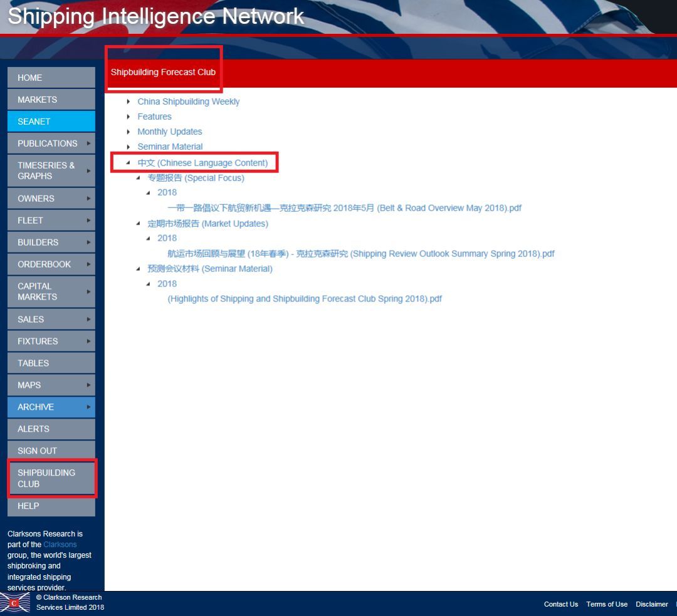Collapse arrow beside Special Focus
The image size is (677, 616).
[x=138, y=178]
